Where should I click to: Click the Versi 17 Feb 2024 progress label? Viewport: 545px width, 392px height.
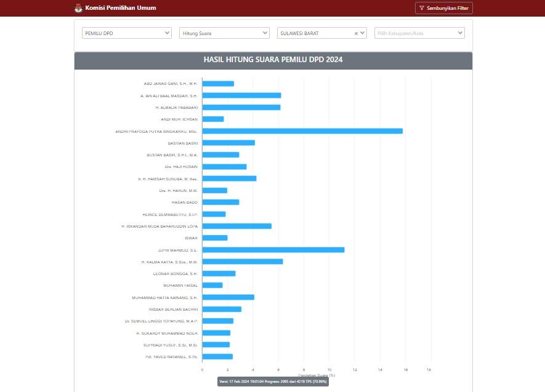tap(273, 382)
